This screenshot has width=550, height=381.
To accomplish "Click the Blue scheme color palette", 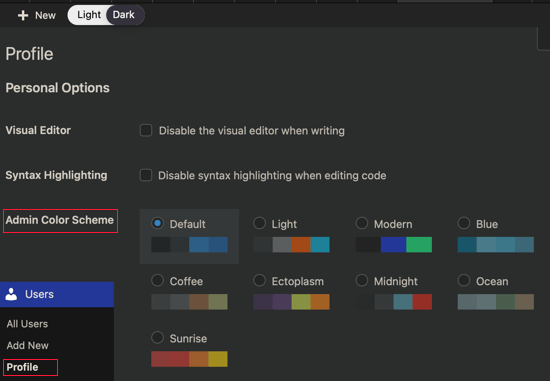I will click(496, 245).
